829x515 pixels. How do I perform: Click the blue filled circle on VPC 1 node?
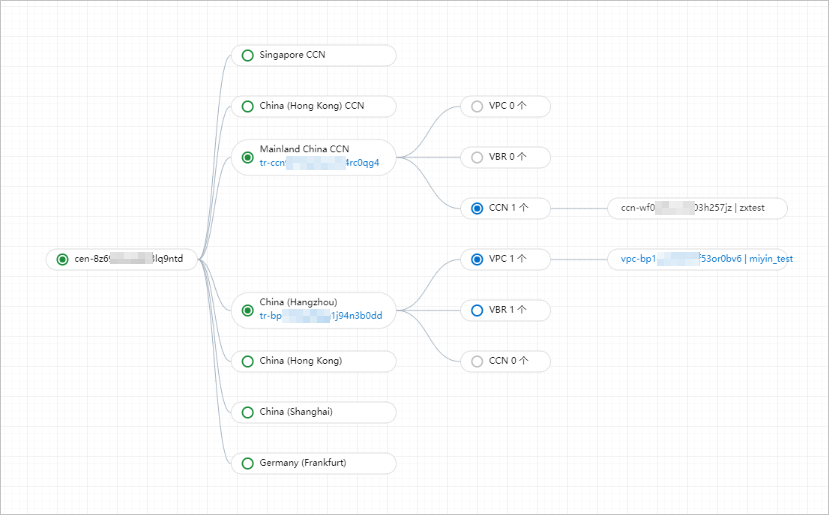pos(477,259)
